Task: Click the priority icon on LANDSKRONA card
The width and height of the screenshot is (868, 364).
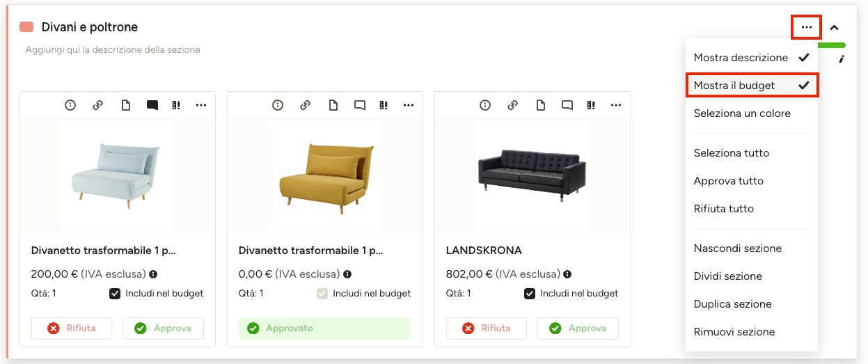Action: pos(592,105)
